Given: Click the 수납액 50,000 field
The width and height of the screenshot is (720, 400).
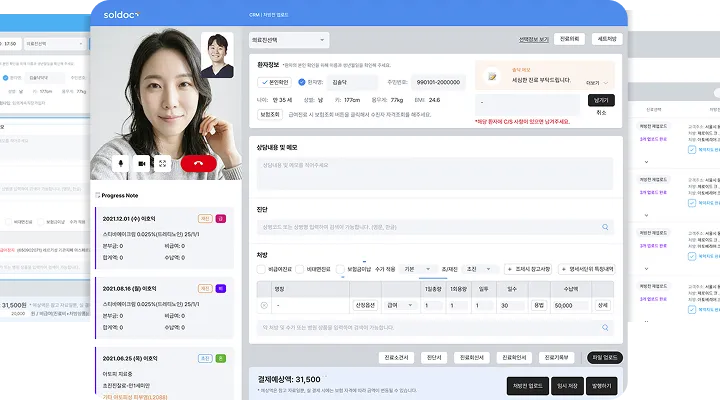Looking at the screenshot, I should click(x=571, y=305).
